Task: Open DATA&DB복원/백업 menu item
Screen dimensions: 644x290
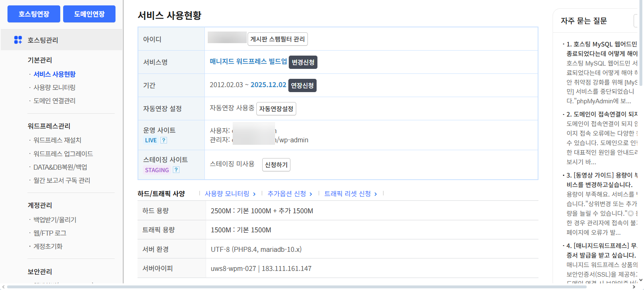Action: [x=60, y=167]
